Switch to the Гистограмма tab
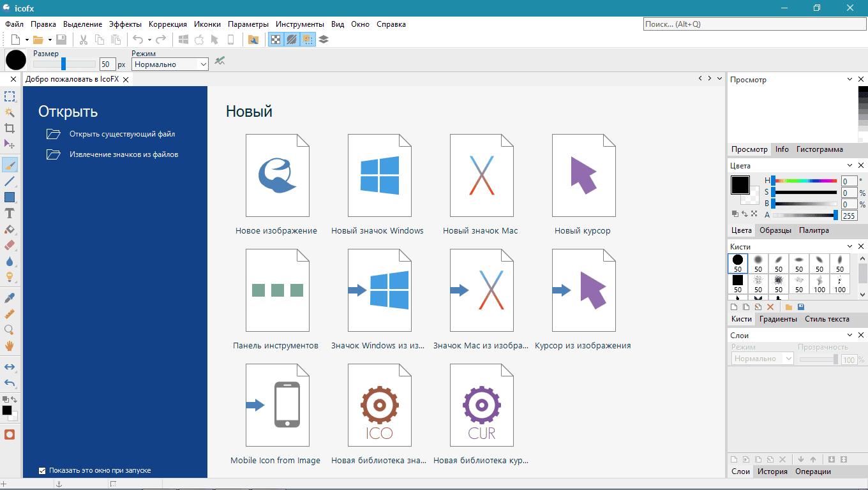This screenshot has height=490, width=868. pos(819,149)
